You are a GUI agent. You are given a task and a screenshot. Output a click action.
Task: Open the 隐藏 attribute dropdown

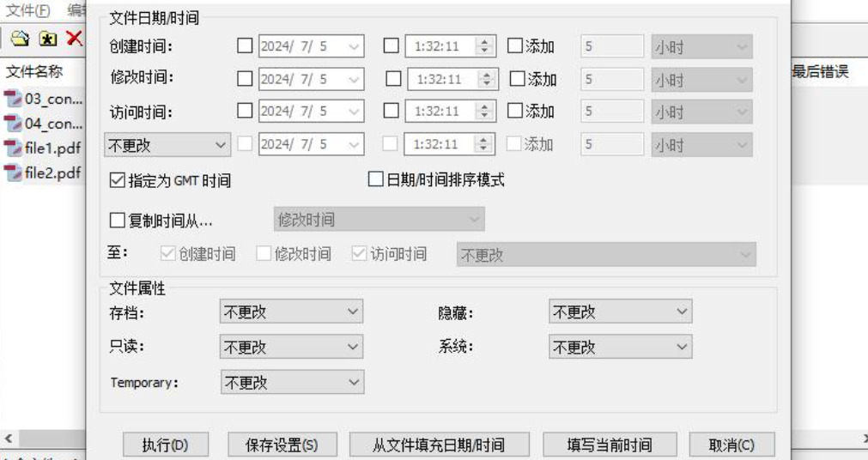coord(621,312)
